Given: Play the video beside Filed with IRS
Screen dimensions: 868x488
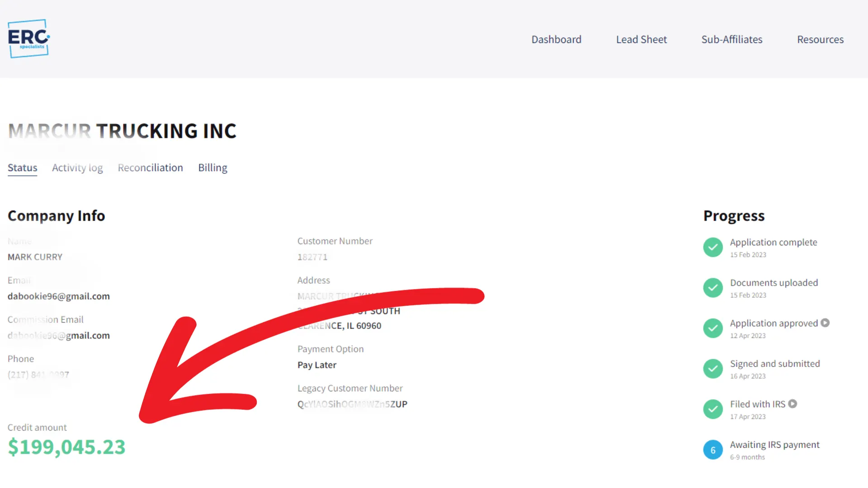Looking at the screenshot, I should (793, 404).
